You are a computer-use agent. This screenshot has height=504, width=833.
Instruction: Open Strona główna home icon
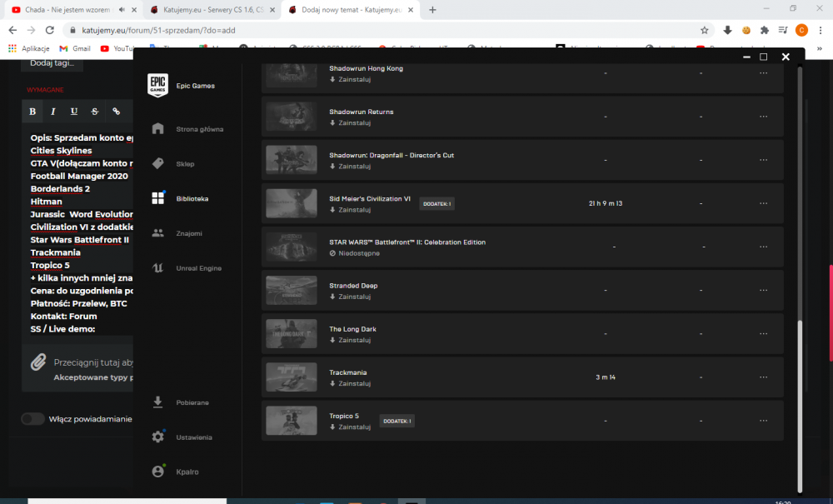pyautogui.click(x=157, y=128)
